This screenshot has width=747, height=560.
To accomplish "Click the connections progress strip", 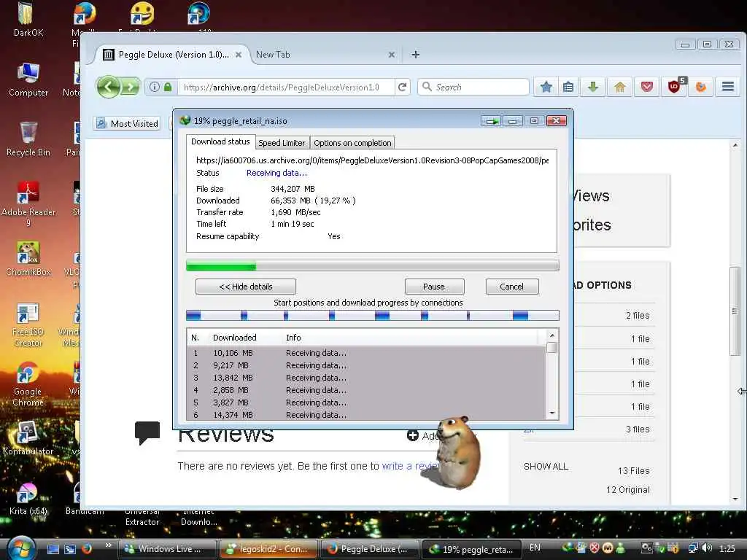I will click(x=373, y=315).
